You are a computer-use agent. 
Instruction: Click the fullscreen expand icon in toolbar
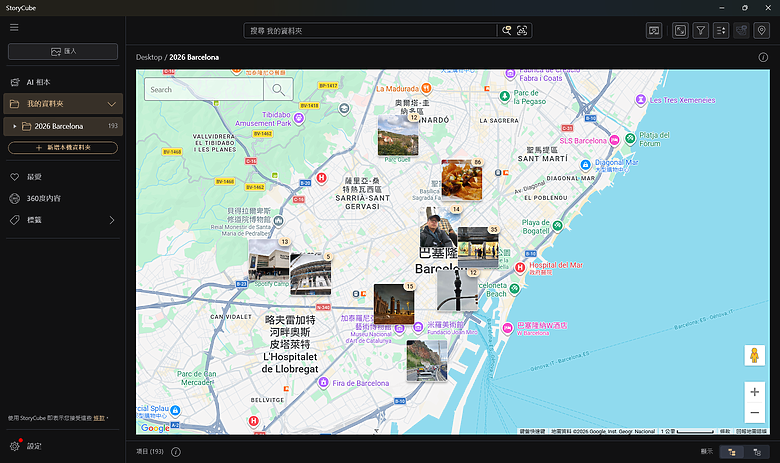pos(681,31)
